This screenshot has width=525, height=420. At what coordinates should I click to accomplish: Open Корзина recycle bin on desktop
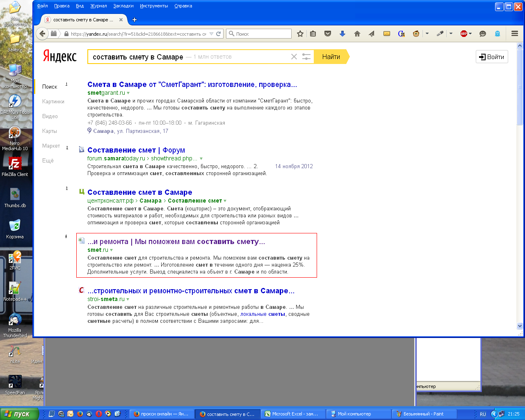click(15, 228)
